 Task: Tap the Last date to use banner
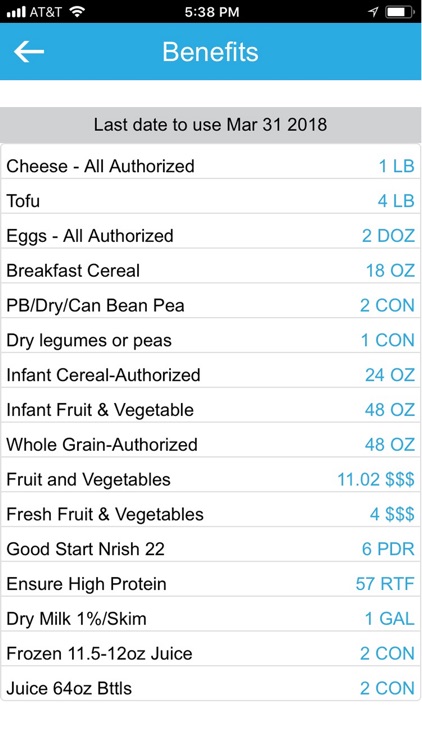pos(211,125)
